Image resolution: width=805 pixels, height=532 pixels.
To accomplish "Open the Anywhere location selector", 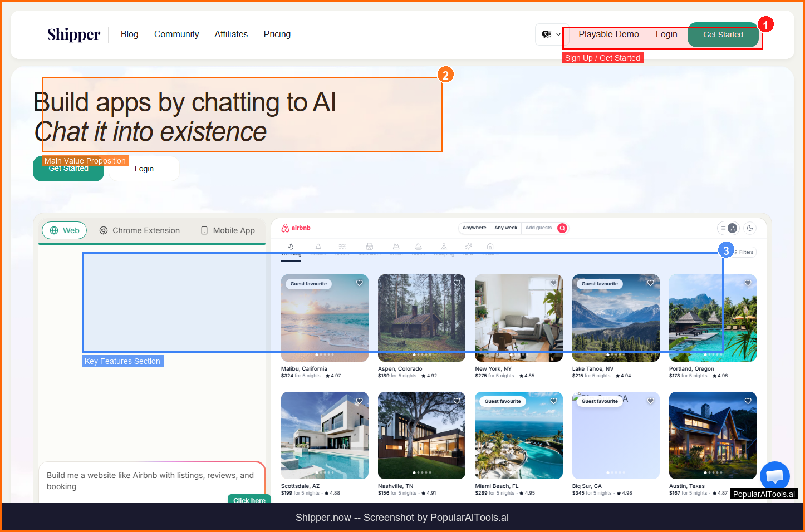I will click(474, 228).
